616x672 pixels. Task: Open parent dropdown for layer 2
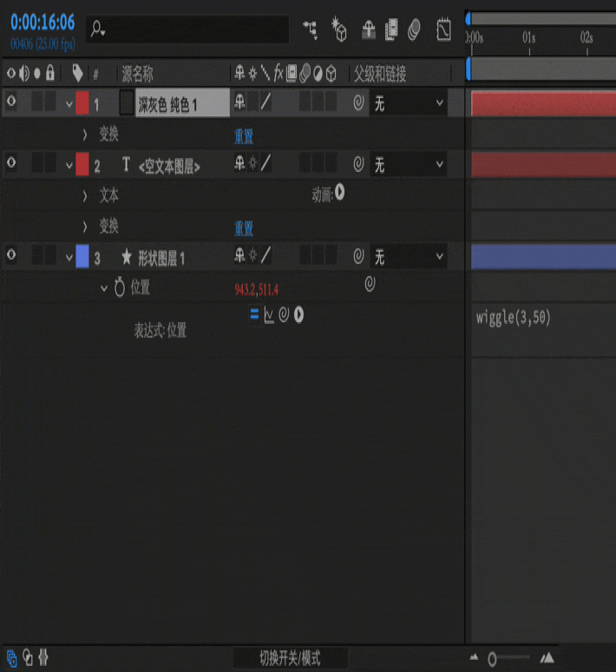pos(409,164)
